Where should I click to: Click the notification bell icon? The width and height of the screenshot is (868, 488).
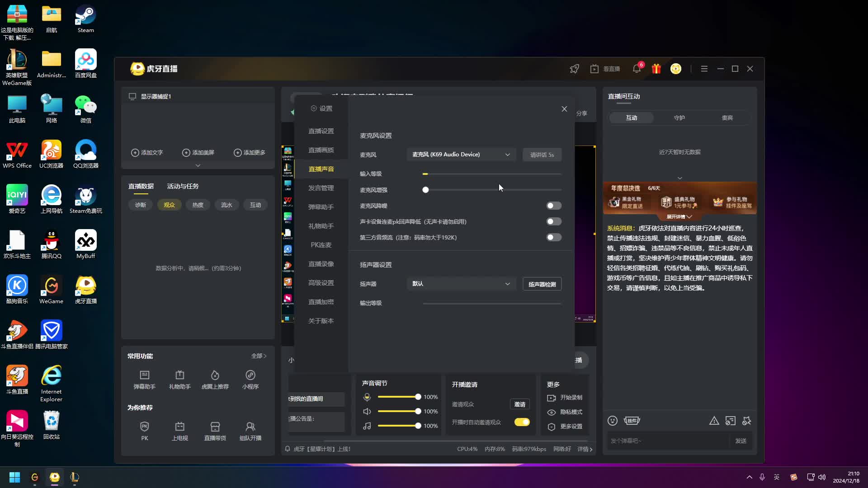637,69
